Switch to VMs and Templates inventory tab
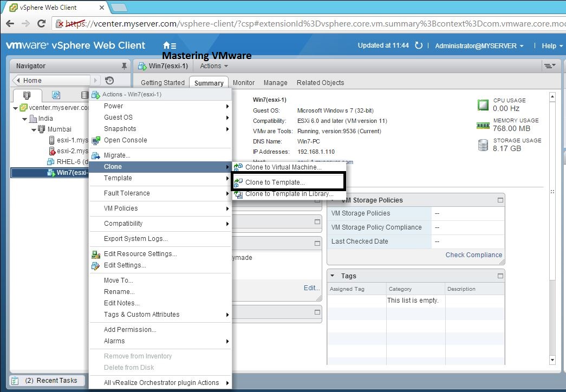The image size is (566, 392). (x=56, y=95)
